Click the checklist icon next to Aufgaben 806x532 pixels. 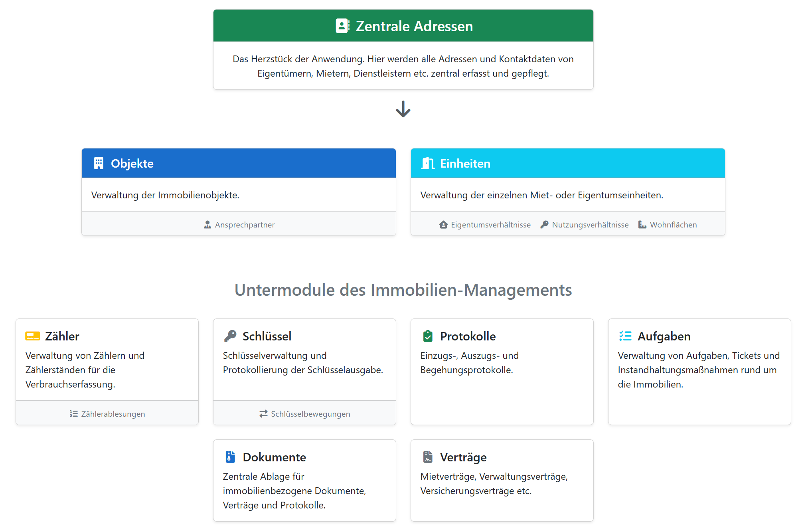pos(625,336)
